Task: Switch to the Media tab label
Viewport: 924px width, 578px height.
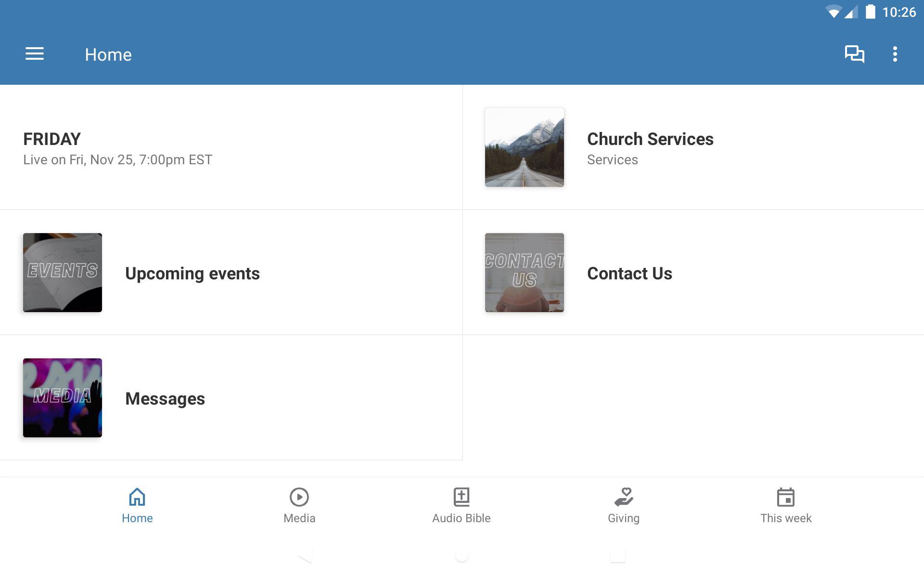Action: (x=299, y=518)
